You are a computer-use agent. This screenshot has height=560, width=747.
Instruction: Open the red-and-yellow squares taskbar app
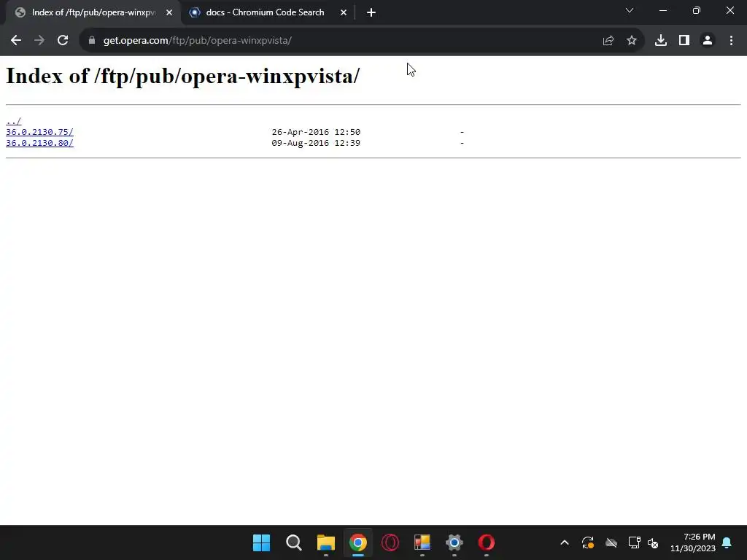pos(422,542)
